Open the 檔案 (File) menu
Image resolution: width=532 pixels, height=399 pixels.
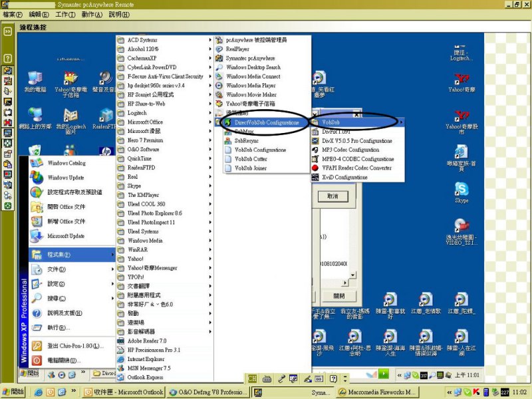coord(13,14)
